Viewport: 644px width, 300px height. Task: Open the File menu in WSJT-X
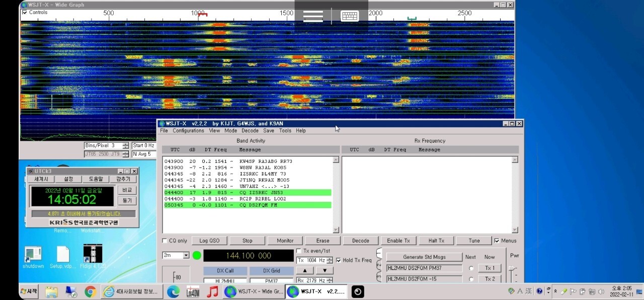coord(164,131)
